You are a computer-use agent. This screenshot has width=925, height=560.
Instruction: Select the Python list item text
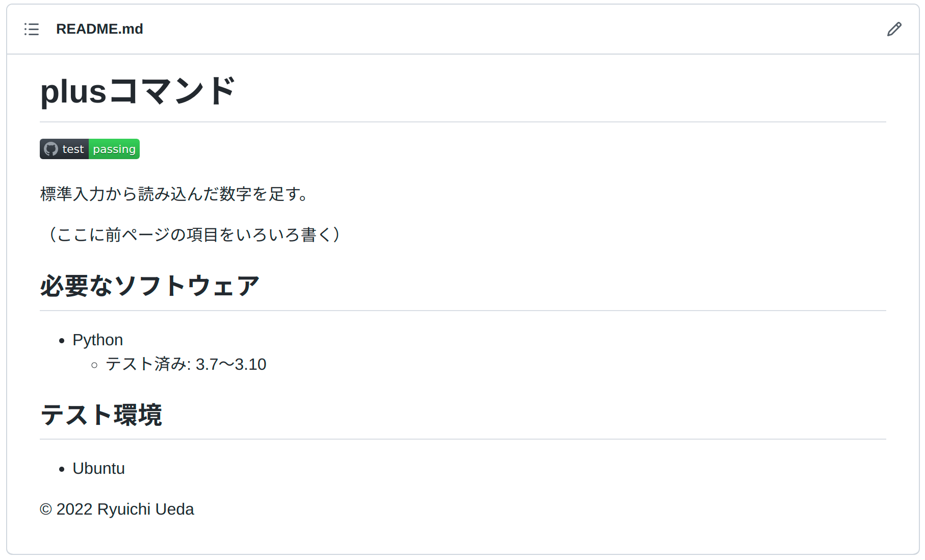(x=98, y=339)
